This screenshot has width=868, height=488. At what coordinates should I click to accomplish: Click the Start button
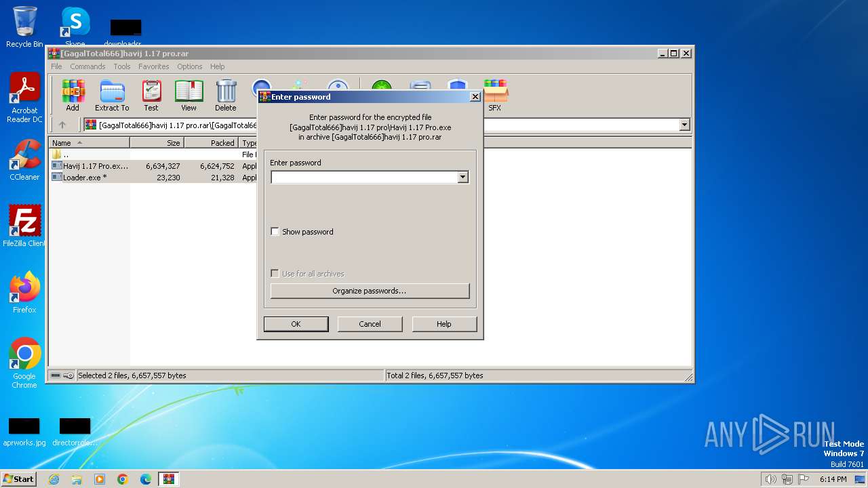[18, 479]
